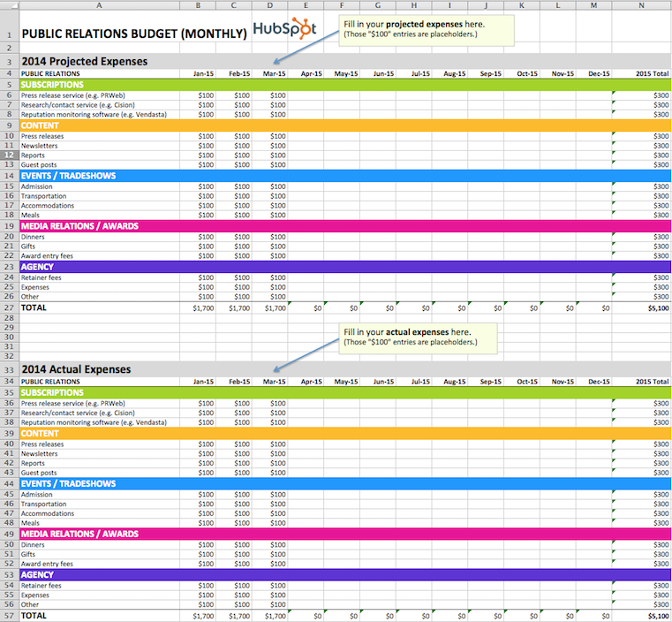Click the HubSpot logo image
This screenshot has width=672, height=622.
(284, 28)
